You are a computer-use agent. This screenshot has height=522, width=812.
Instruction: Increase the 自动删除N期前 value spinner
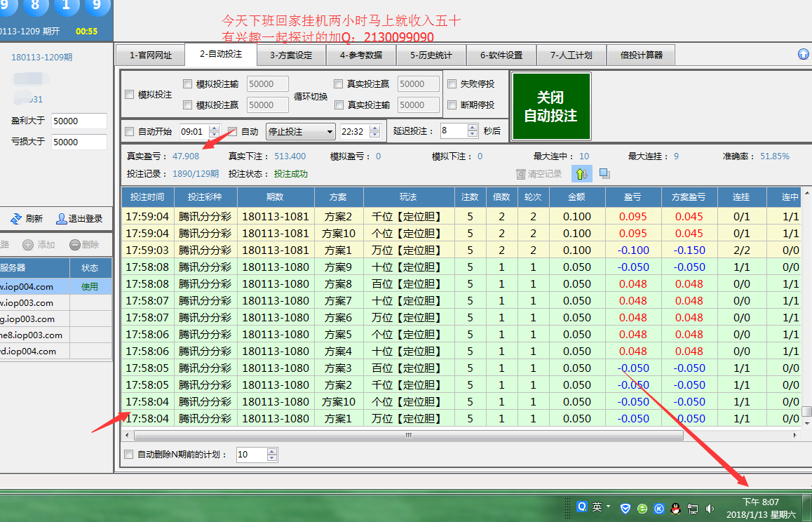click(272, 451)
